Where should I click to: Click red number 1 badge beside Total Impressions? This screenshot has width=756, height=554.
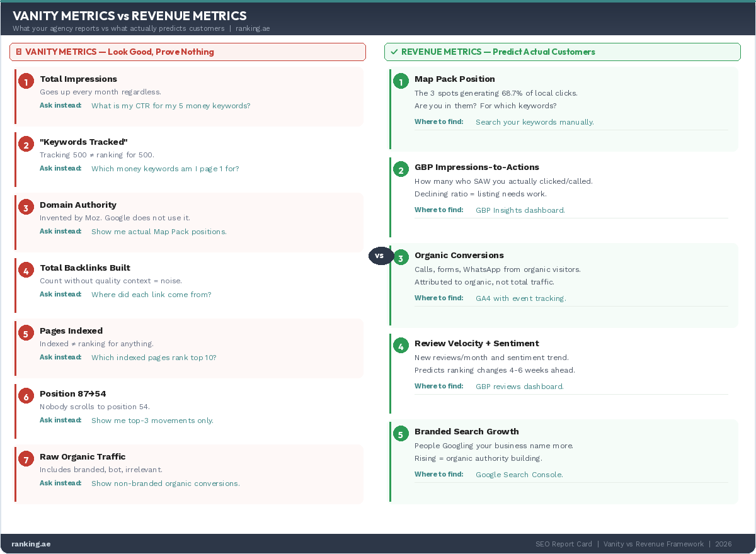point(26,81)
